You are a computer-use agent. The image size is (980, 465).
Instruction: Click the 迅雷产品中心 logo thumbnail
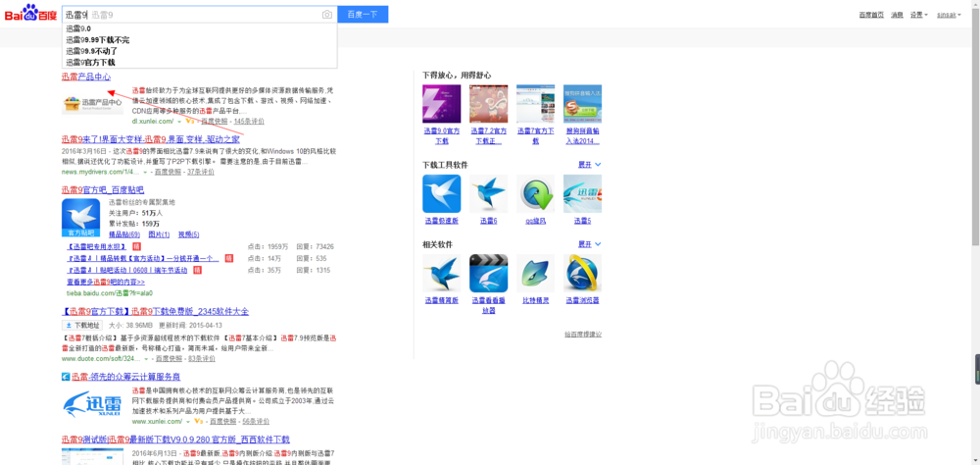(x=92, y=101)
